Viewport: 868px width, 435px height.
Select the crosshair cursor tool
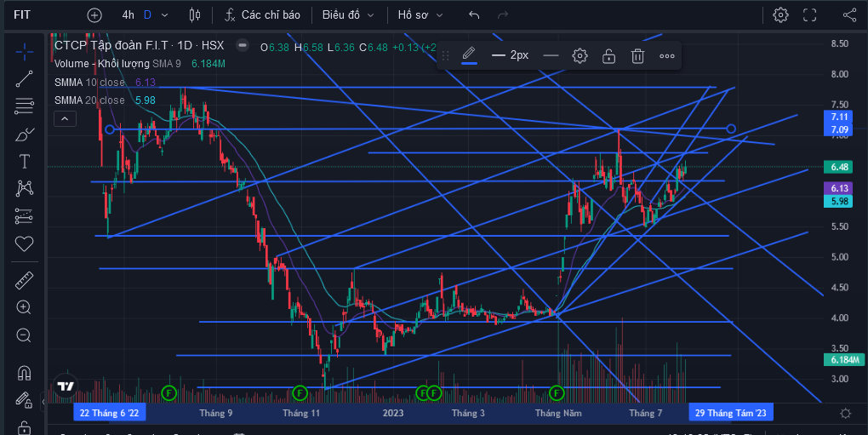24,53
